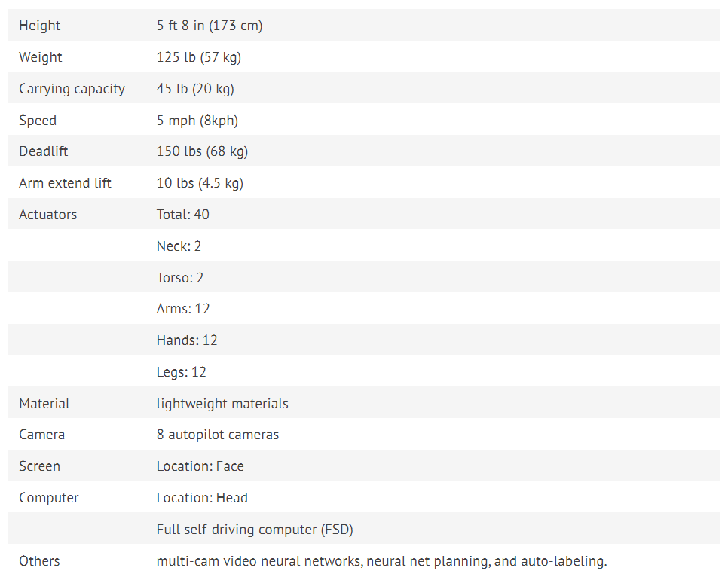728x577 pixels.
Task: Click the 8 autopilot cameras text
Action: [x=218, y=435]
